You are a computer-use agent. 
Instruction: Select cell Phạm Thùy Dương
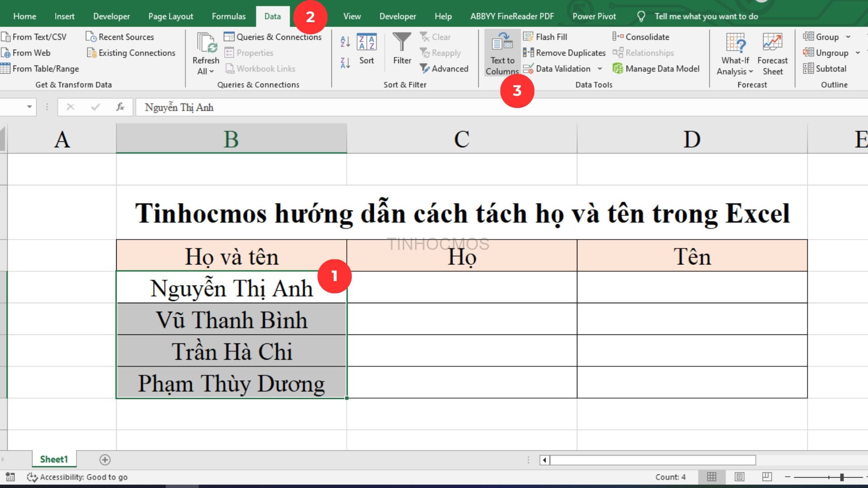231,382
